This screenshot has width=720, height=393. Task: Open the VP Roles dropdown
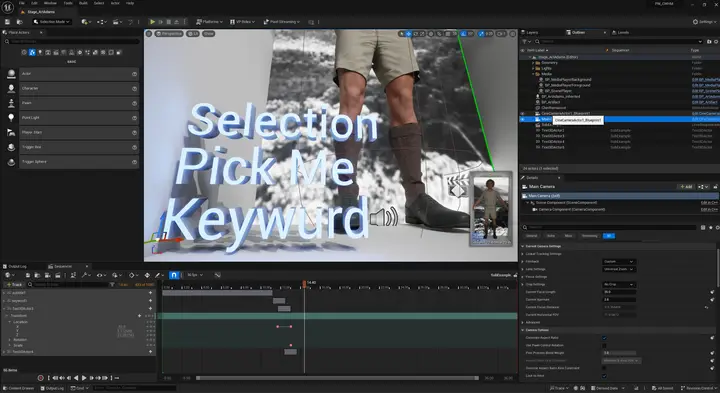tap(243, 22)
